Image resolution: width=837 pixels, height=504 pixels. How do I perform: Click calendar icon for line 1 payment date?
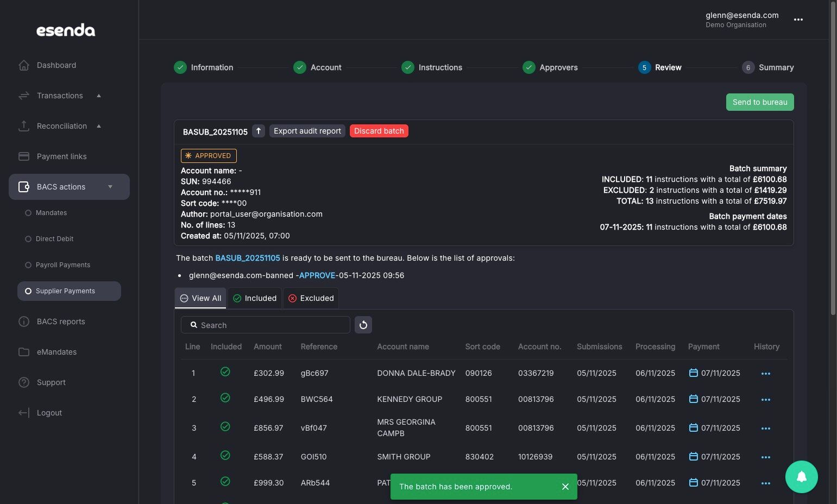pos(693,373)
